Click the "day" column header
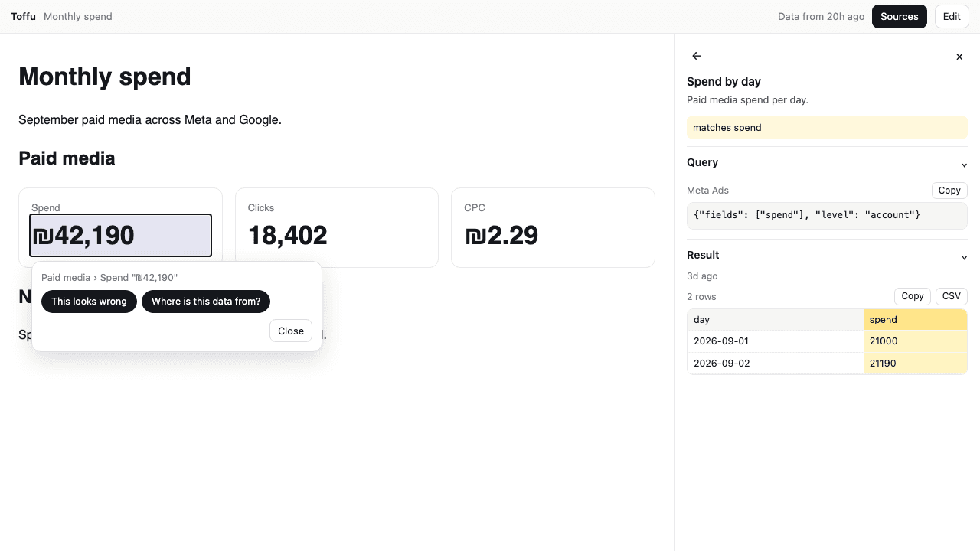Viewport: 980px width, 551px height. (775, 320)
